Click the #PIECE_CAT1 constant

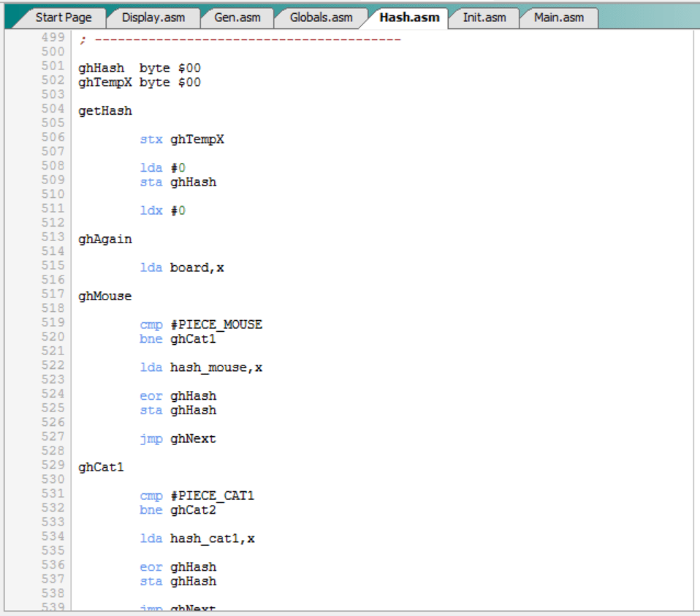tap(212, 496)
